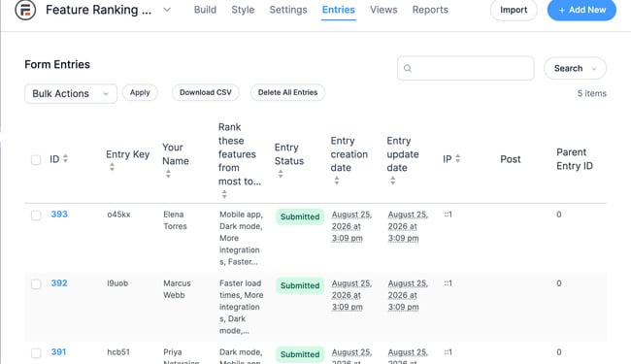This screenshot has height=364, width=631.
Task: Select the Entries tab
Action: coord(339,10)
